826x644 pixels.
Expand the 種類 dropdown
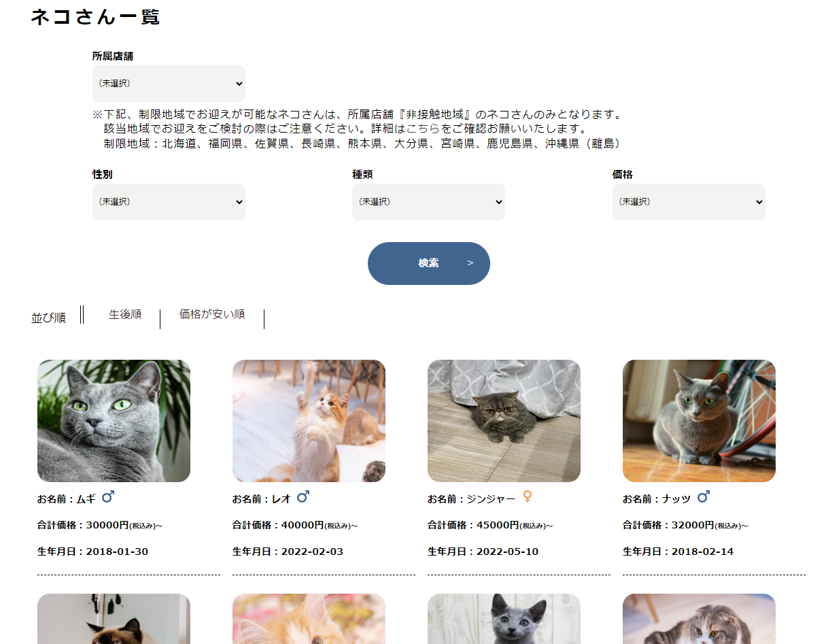click(428, 202)
